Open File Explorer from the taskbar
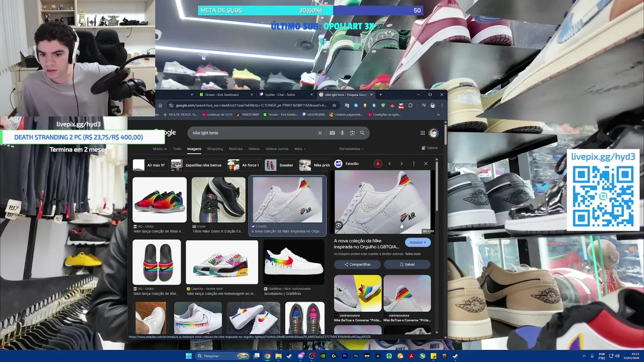Image resolution: width=644 pixels, height=362 pixels. pyautogui.click(x=278, y=356)
